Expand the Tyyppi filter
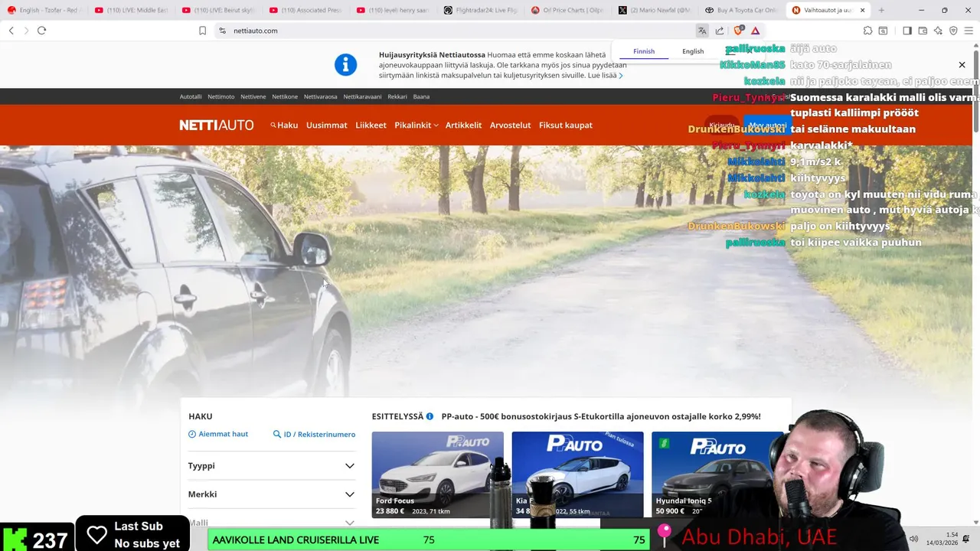Screen dimensions: 980x551 point(272,465)
